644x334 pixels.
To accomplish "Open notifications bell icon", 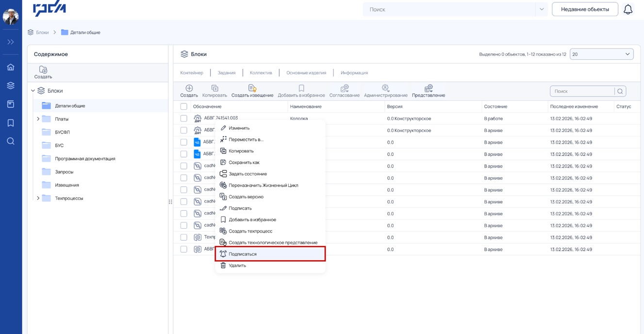I will coord(628,9).
